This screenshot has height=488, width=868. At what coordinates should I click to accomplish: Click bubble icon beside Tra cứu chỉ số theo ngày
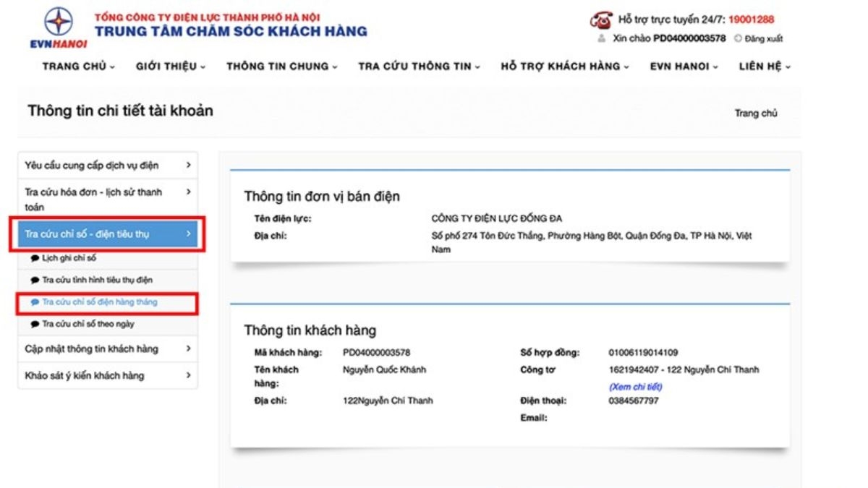[35, 324]
